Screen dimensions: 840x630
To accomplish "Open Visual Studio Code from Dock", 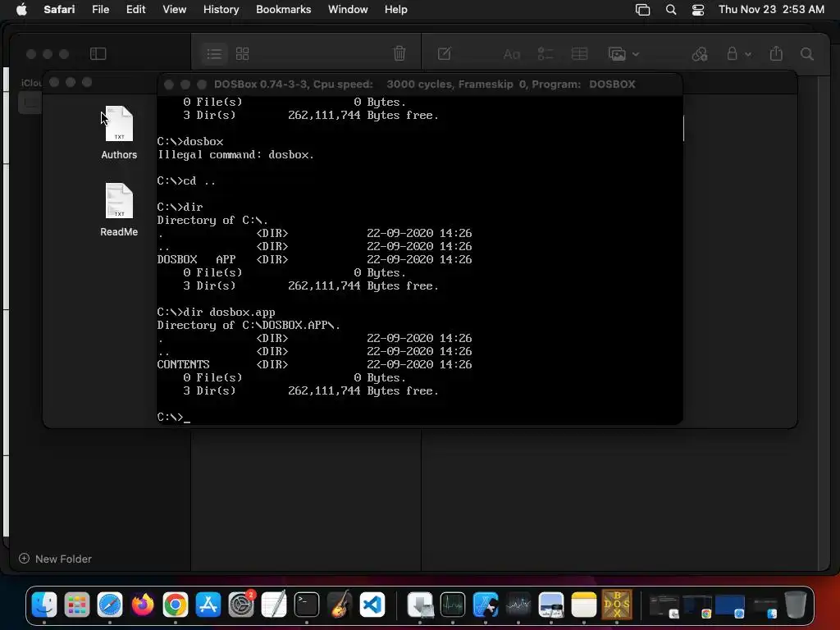I will pyautogui.click(x=372, y=605).
